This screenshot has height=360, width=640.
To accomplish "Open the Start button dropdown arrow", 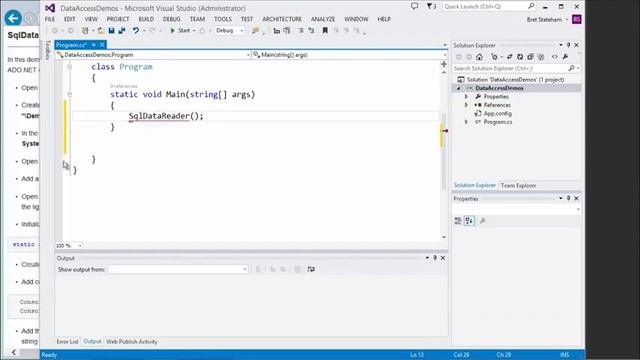I will [194, 31].
